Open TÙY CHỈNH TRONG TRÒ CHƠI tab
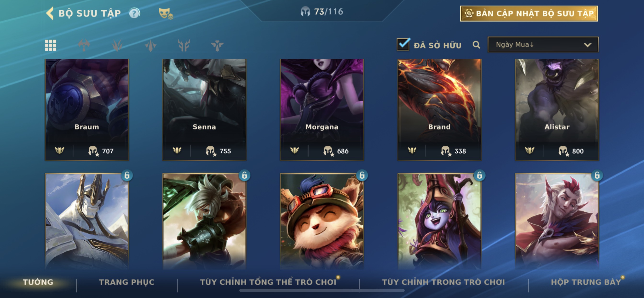The width and height of the screenshot is (644, 298). click(x=443, y=282)
